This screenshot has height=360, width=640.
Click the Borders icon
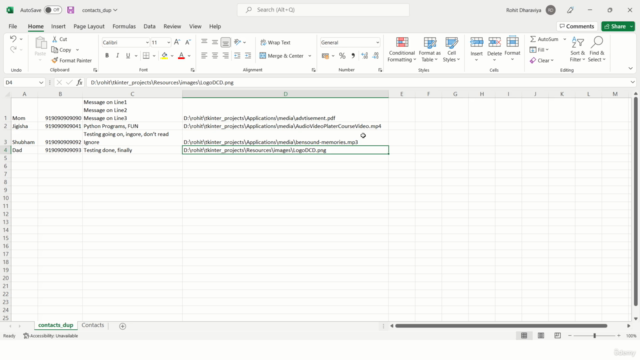(x=146, y=56)
